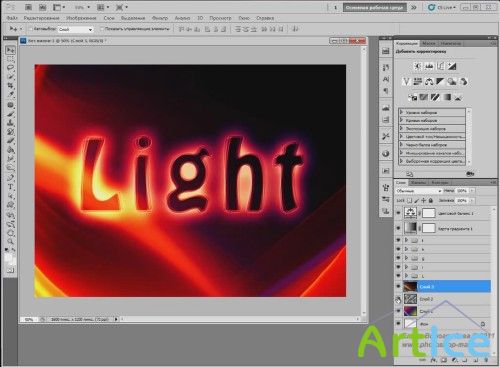Enable the Автовыбор checkbox
Image resolution: width=500 pixels, height=367 pixels.
(x=31, y=29)
